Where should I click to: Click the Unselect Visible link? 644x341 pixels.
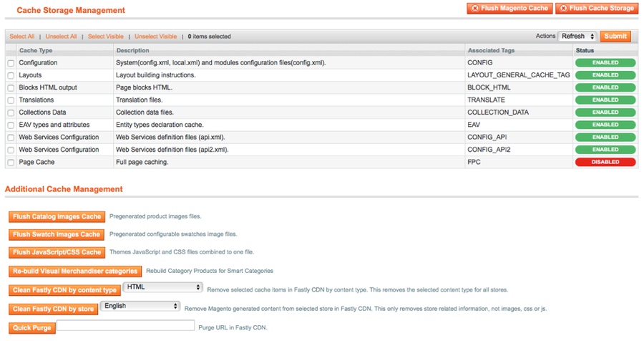pos(156,37)
